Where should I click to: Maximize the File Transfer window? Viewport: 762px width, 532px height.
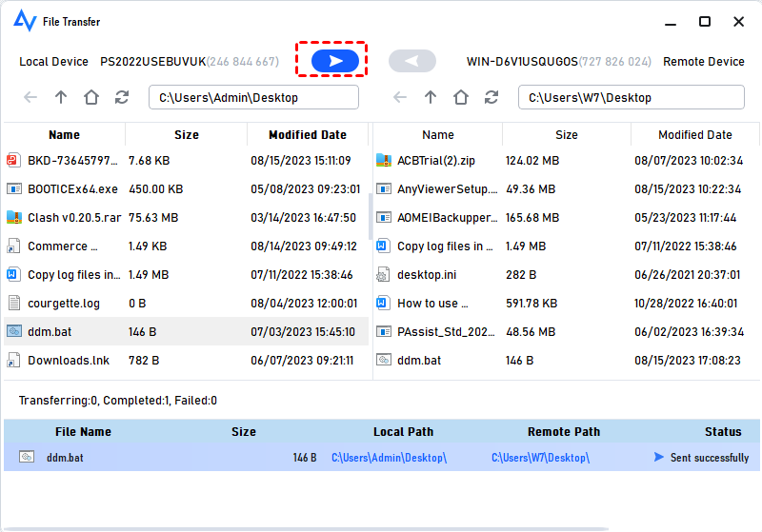tap(705, 22)
